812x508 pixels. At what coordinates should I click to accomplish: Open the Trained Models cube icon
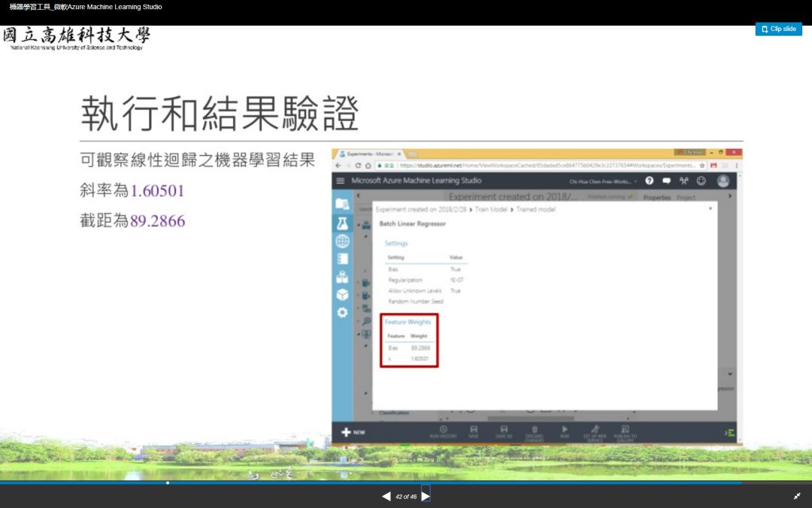tap(342, 294)
